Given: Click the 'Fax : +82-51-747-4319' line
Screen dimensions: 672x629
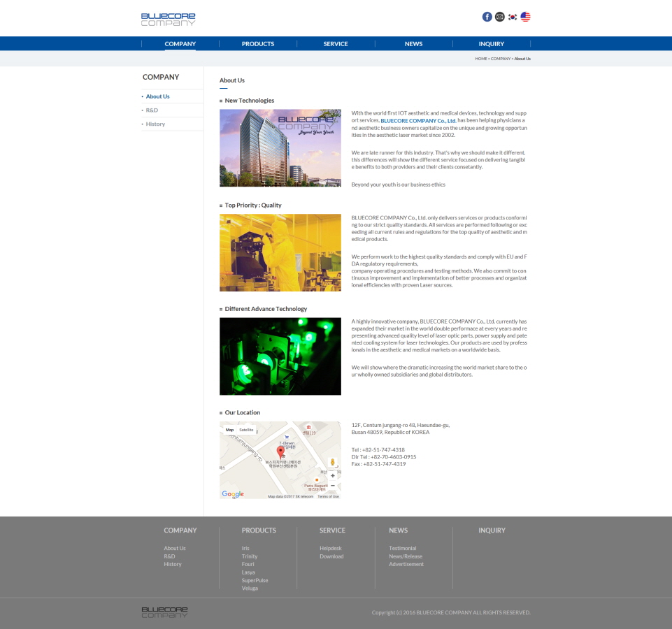Looking at the screenshot, I should click(378, 464).
